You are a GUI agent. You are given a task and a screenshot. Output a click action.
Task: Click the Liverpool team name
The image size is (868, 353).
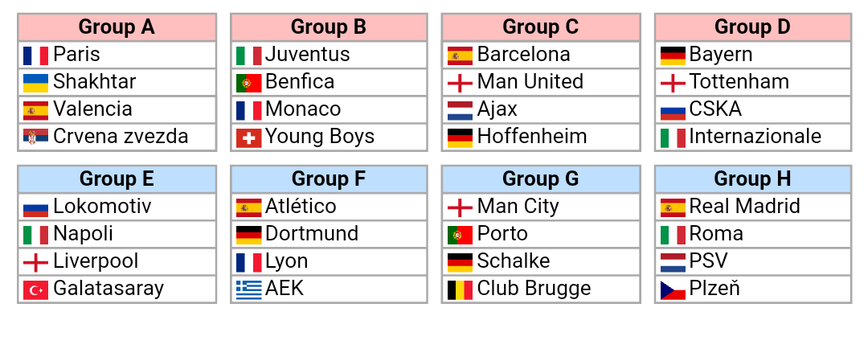click(x=96, y=261)
